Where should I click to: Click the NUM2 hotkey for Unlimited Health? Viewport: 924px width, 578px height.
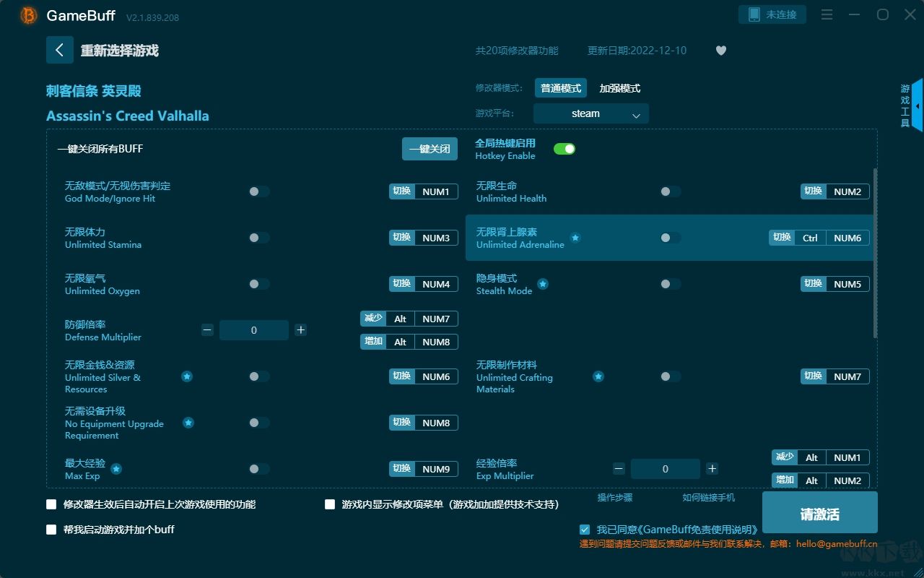835,191
